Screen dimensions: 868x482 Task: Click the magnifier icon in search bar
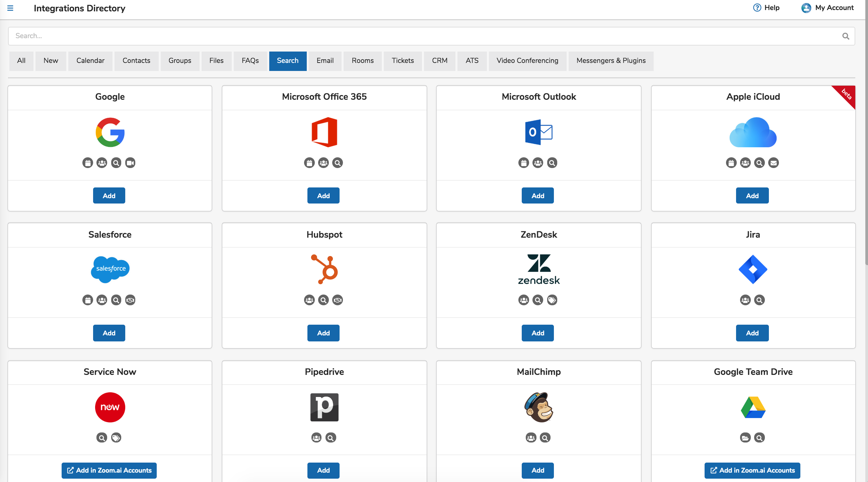click(x=846, y=36)
